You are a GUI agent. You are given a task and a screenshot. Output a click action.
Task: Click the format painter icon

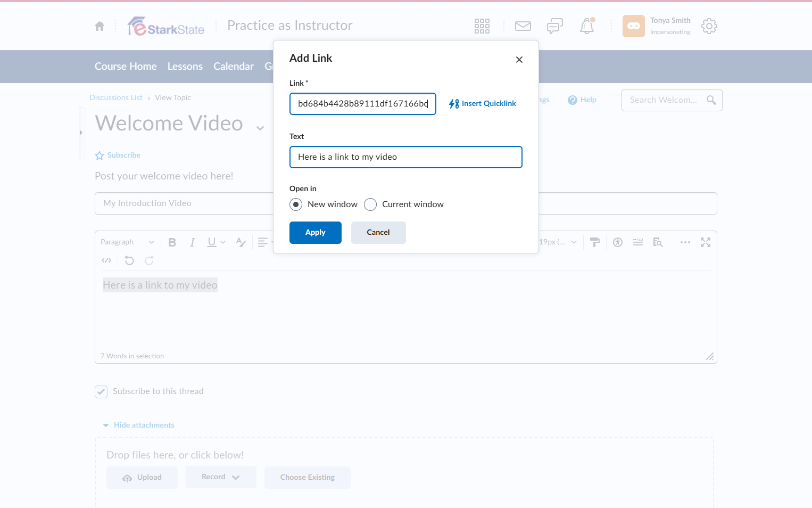pyautogui.click(x=595, y=242)
